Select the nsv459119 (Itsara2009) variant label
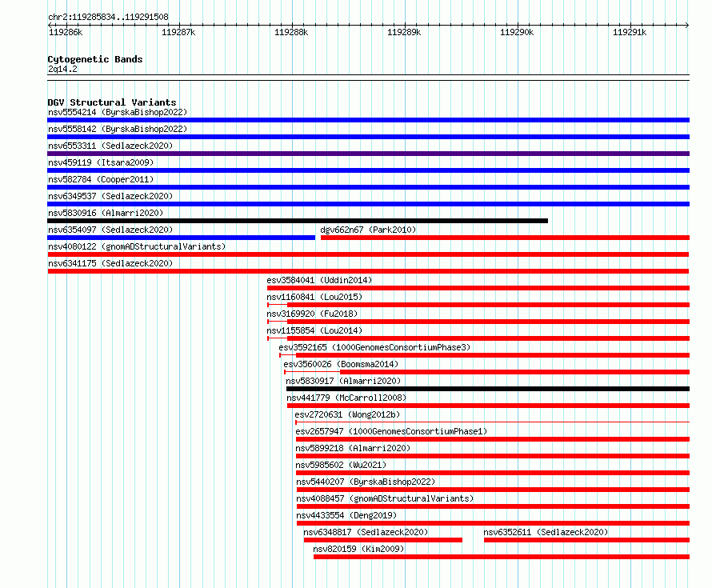 coord(101,162)
